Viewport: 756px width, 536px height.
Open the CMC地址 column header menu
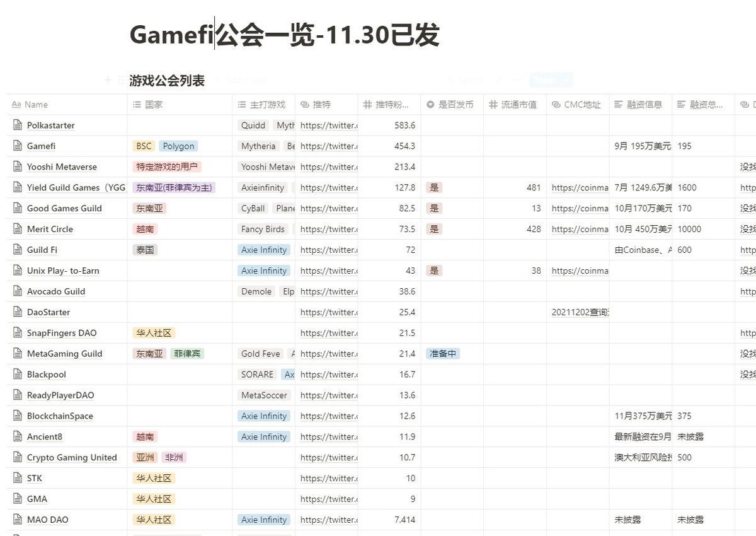pyautogui.click(x=578, y=105)
